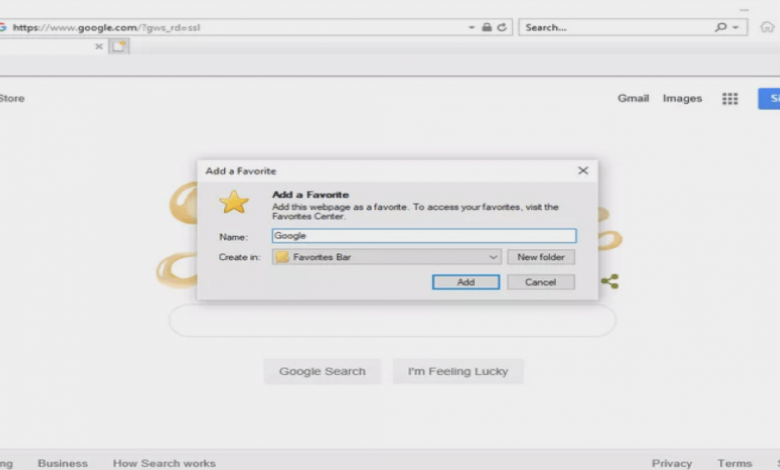
Task: Open the Google apps grid icon
Action: point(730,98)
